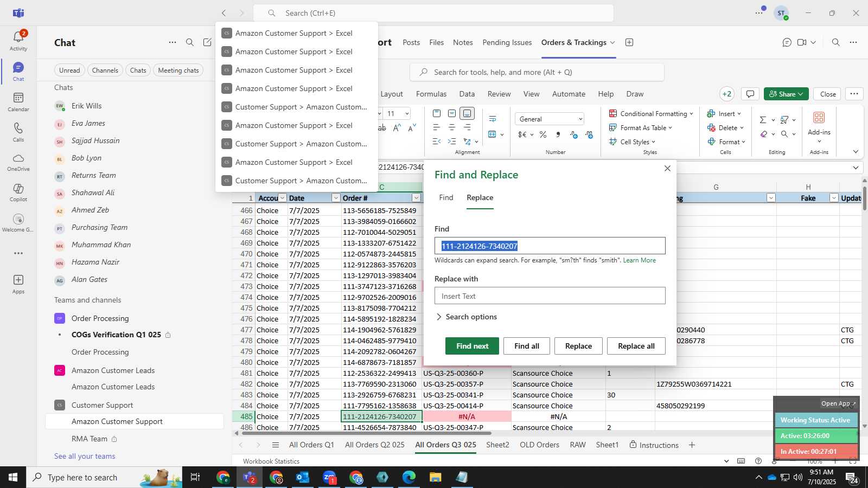Open the Pending Issues channel tab
This screenshot has height=488, width=868.
(507, 42)
